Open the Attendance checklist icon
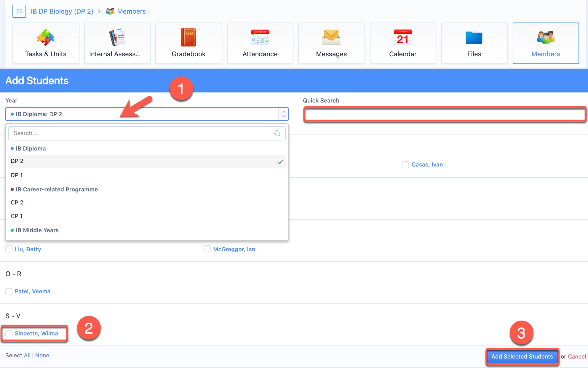Screen dimensions: 588x368 [260, 38]
